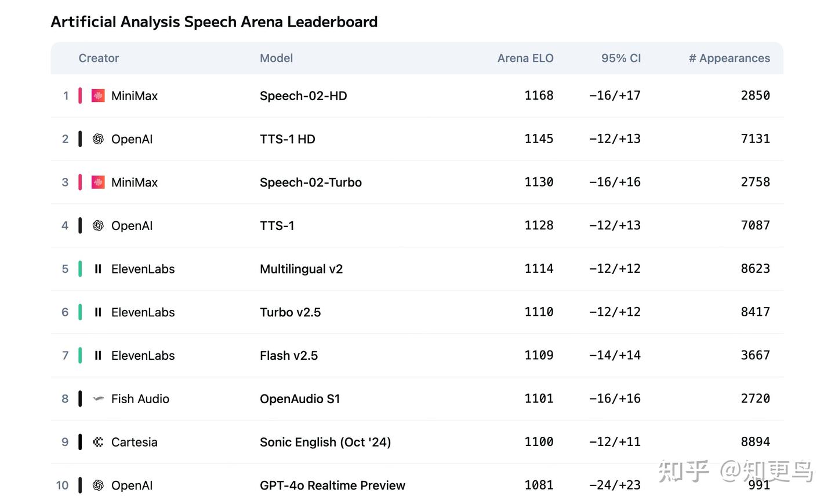
Task: Sort by Arena ELO column header
Action: [525, 58]
